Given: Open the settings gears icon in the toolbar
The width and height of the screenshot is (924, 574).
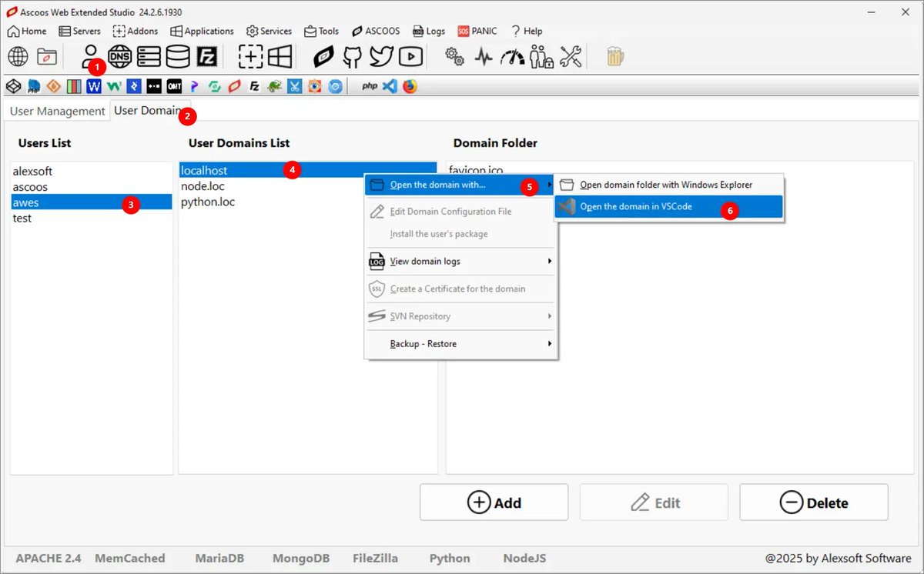Looking at the screenshot, I should click(x=454, y=56).
